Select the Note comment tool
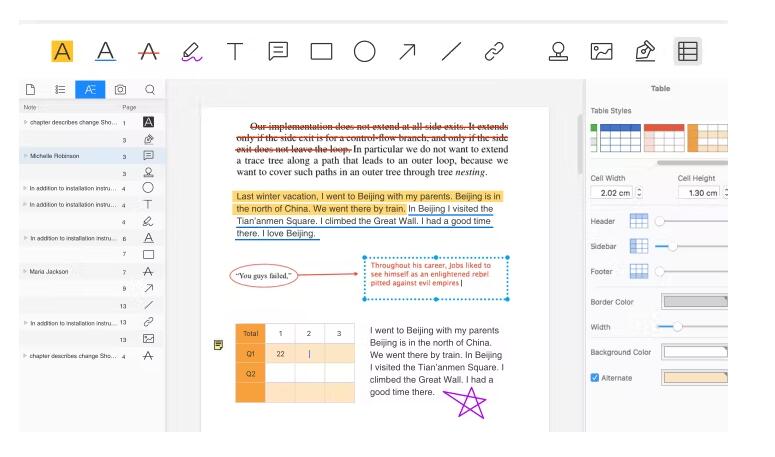This screenshot has height=457, width=775. point(278,51)
